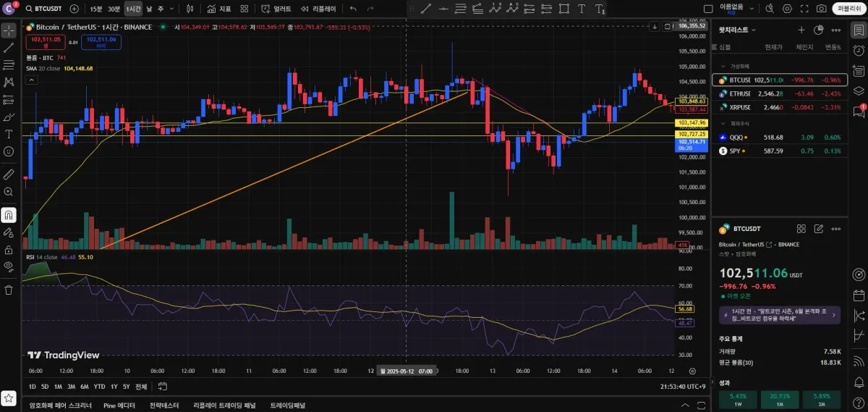Select the horizontal line tool in drawing bar
868x412 pixels.
coord(443,9)
